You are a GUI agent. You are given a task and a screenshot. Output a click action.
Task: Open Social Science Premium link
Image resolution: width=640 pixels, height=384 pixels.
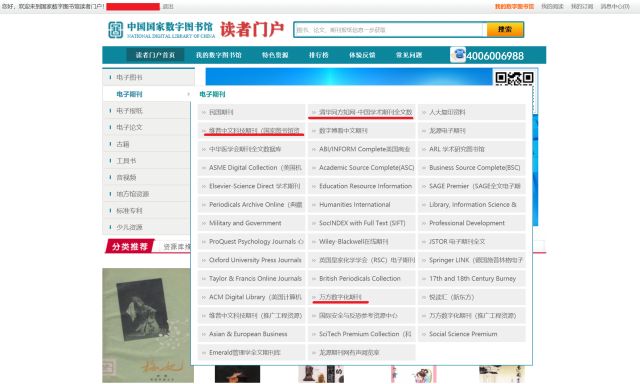[x=463, y=334]
